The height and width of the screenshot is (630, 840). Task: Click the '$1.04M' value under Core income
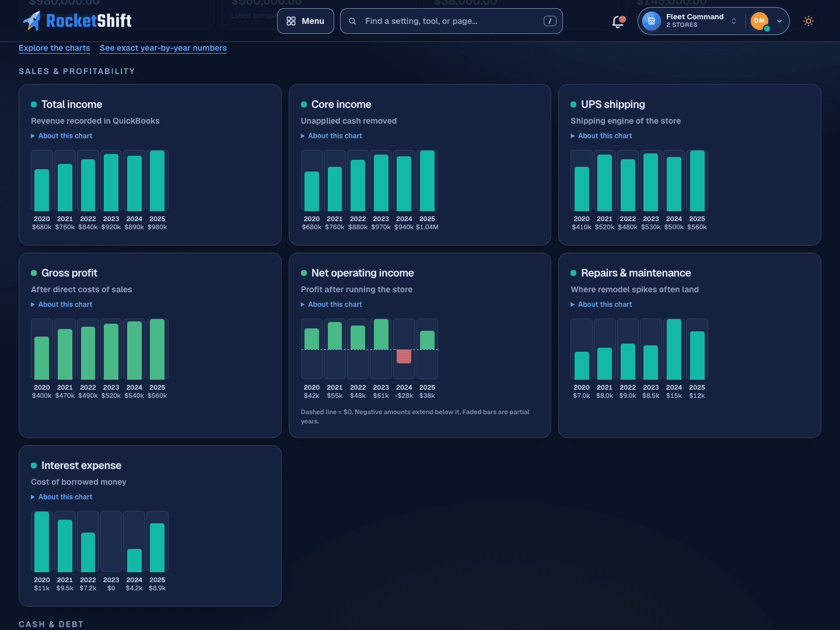[x=428, y=228]
